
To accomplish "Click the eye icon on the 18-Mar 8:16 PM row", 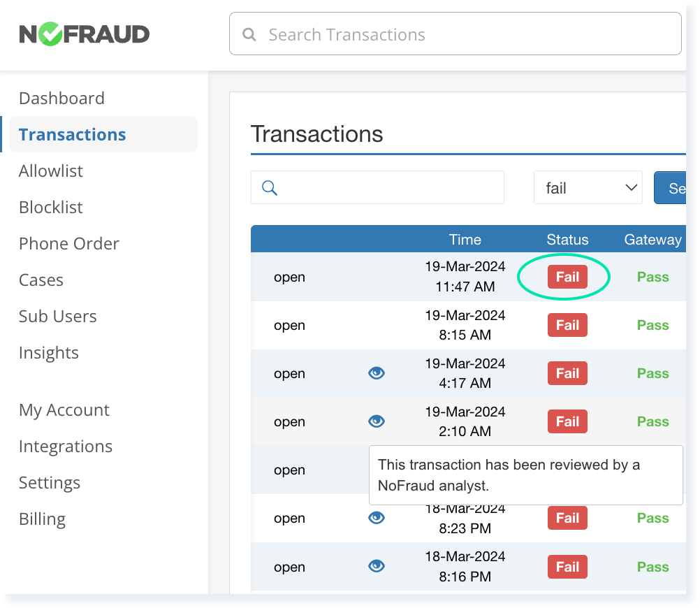I will click(x=376, y=566).
